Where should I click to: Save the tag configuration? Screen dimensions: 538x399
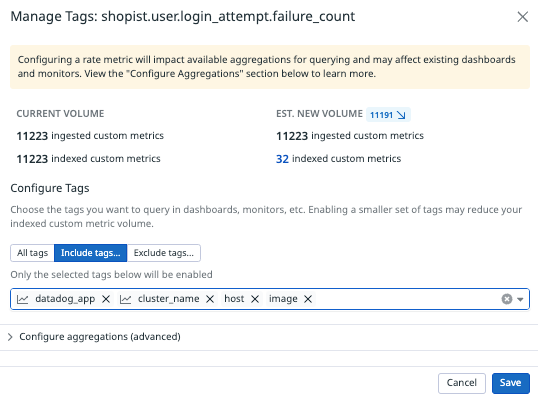[511, 383]
